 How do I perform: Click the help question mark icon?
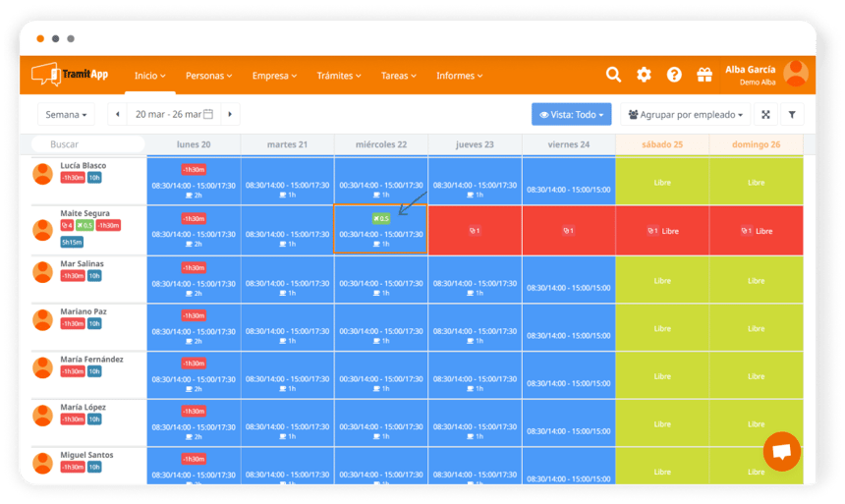pyautogui.click(x=674, y=75)
